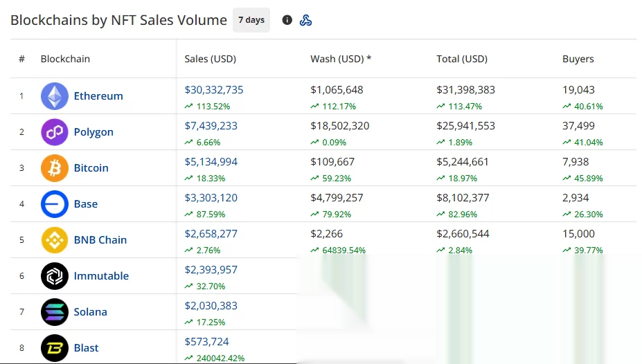The image size is (642, 364).
Task: Click Immutable sales change 32.70%
Action: click(x=211, y=286)
